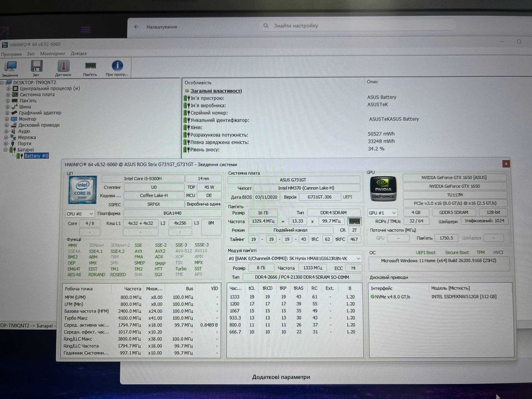This screenshot has height=399, width=532.
Task: Open the Датчики sensors thermometer icon
Action: (x=63, y=68)
